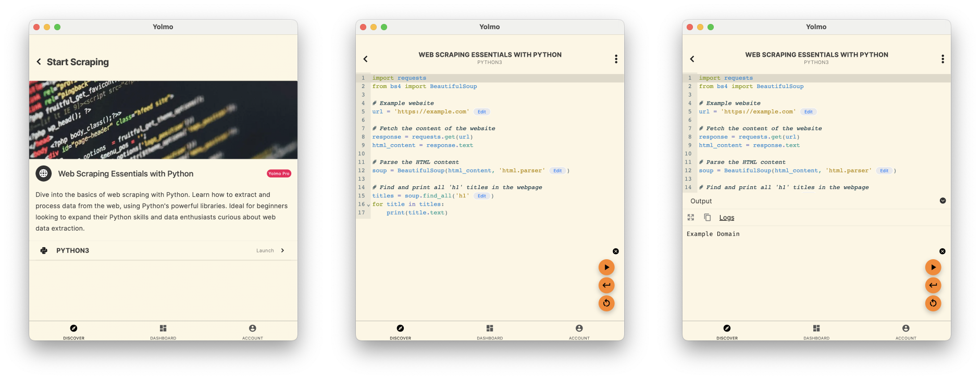Click line 1 import requests in middle window
The width and height of the screenshot is (980, 379).
[399, 78]
